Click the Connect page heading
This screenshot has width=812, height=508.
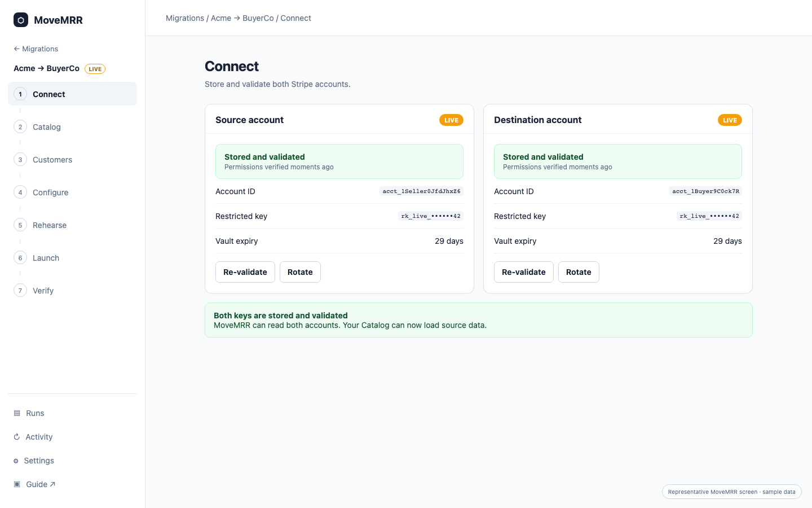(232, 67)
